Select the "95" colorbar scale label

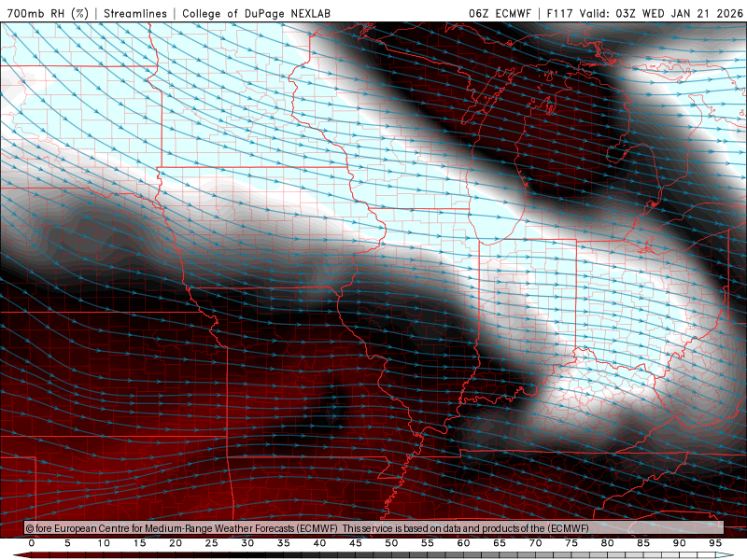coord(715,543)
